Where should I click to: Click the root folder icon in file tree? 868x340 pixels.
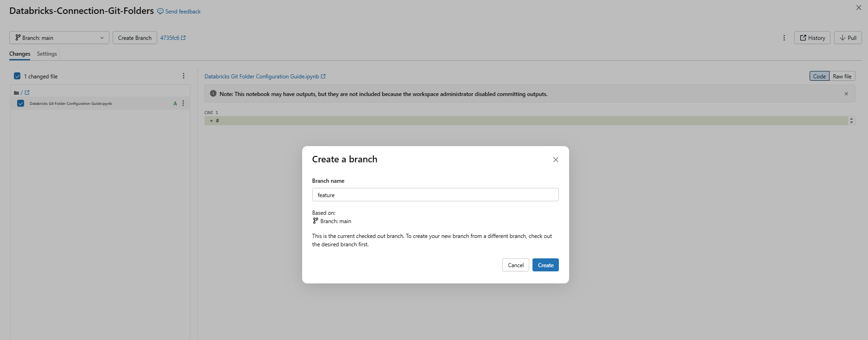point(16,93)
